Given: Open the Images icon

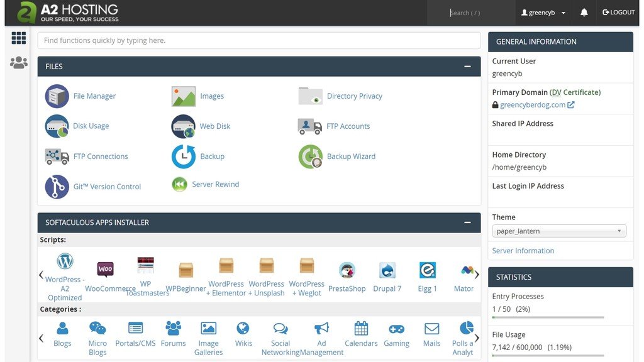Looking at the screenshot, I should click(x=183, y=96).
